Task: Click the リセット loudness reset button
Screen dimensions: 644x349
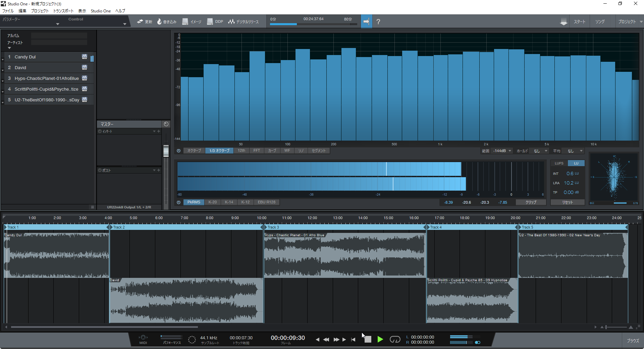Action: pyautogui.click(x=568, y=202)
